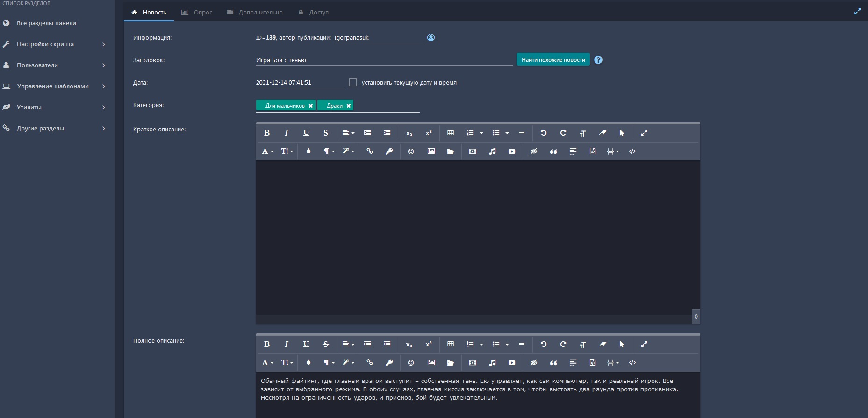Insert an image in the short description editor
Image resolution: width=868 pixels, height=418 pixels.
(431, 151)
